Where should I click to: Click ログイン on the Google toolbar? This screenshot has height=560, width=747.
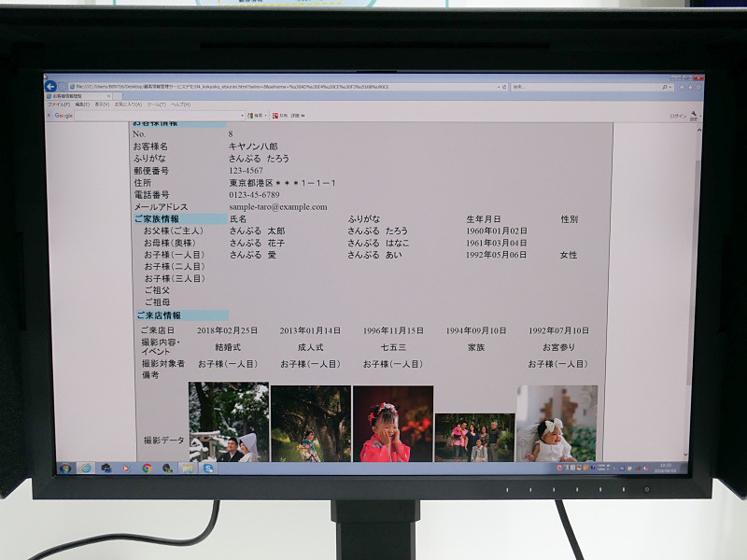coord(678,116)
